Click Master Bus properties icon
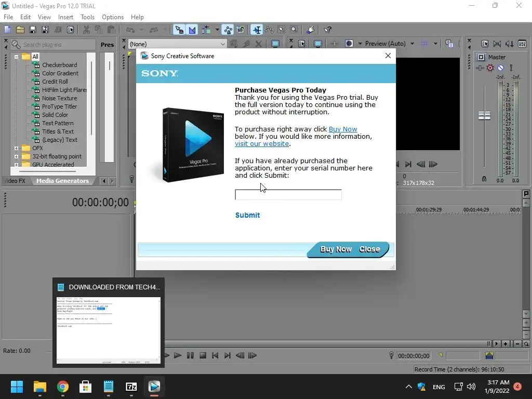This screenshot has width=532, height=399. [485, 44]
